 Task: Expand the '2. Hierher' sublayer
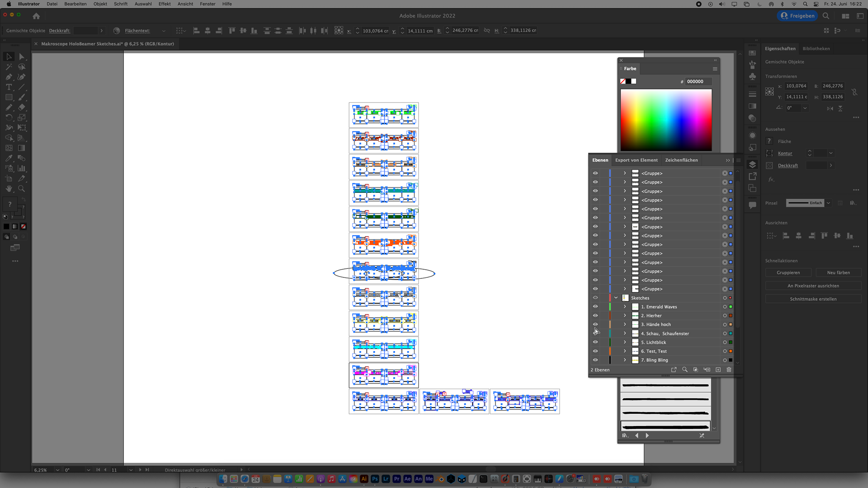tap(625, 316)
